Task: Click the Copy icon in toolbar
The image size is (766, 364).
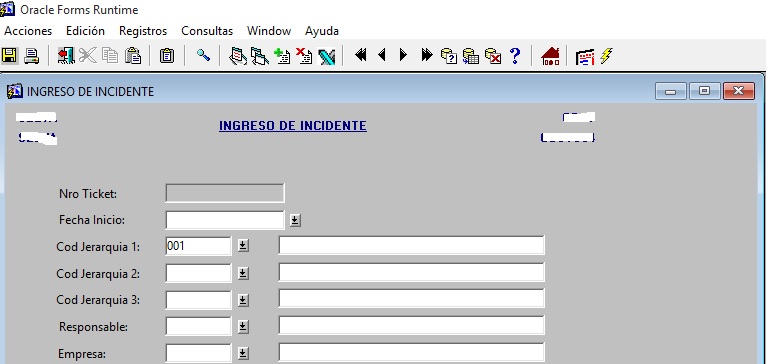Action: (110, 56)
